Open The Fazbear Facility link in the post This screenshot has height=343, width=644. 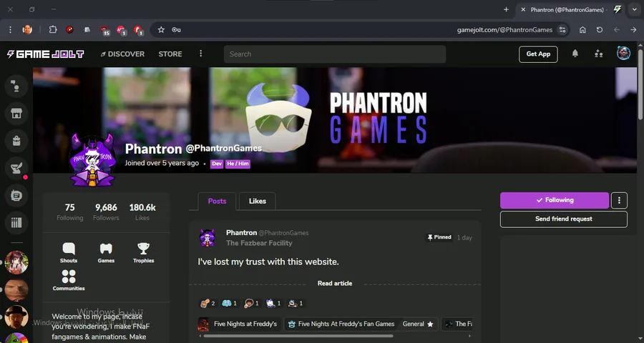[259, 243]
